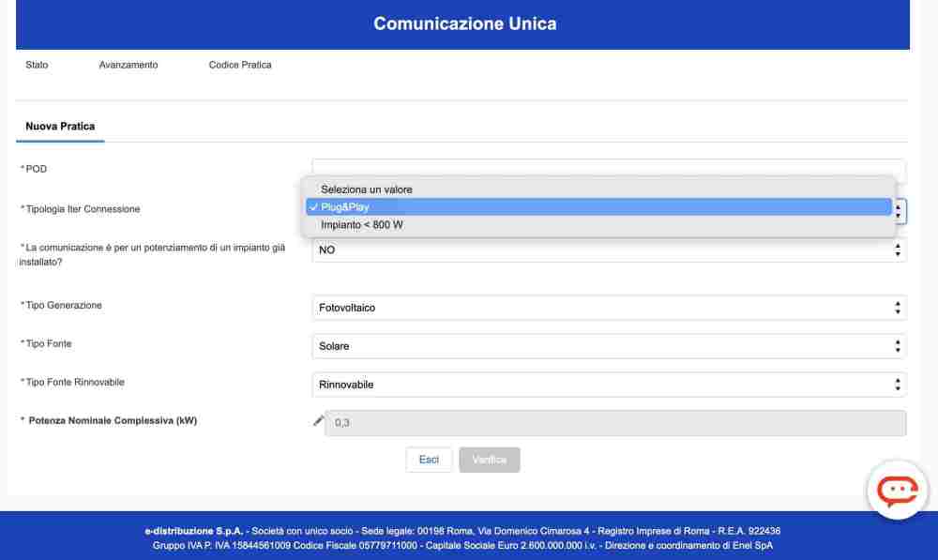Expand the Tipo Fonte dropdown showing Solare
938x560 pixels.
[608, 346]
